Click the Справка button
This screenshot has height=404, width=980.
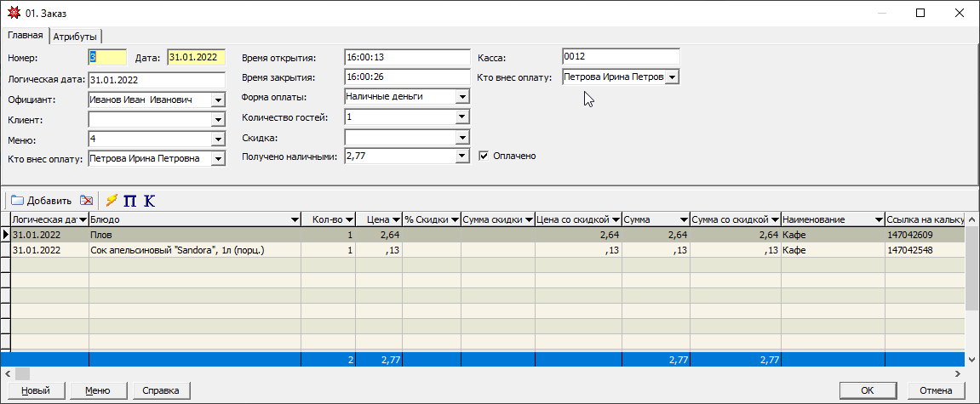(x=161, y=390)
